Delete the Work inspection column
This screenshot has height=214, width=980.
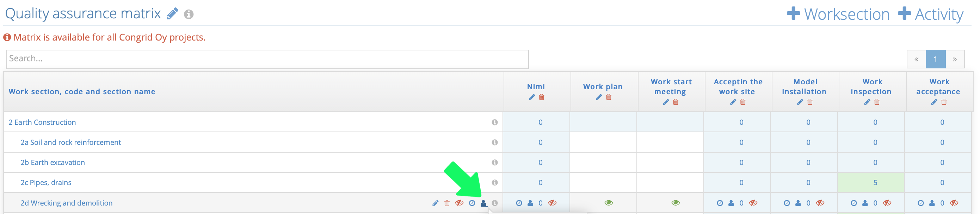click(x=877, y=102)
